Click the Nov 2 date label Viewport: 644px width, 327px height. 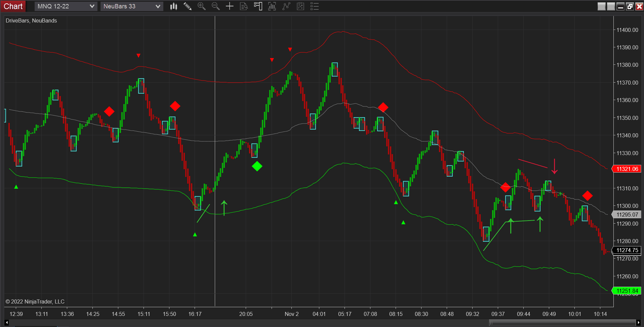tap(292, 314)
